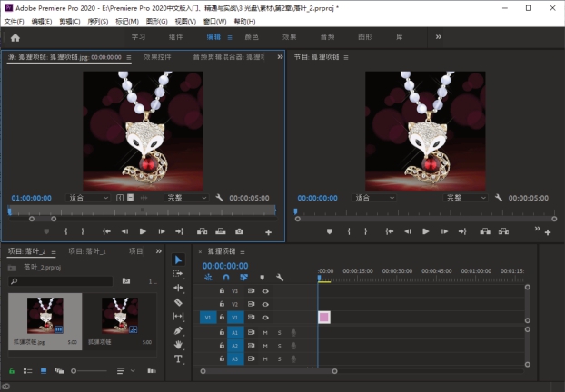Go to Out point in Source monitor
565x392 pixels.
[179, 231]
